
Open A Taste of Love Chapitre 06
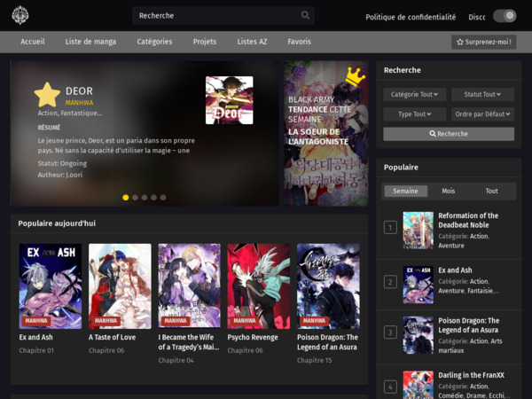pos(106,350)
